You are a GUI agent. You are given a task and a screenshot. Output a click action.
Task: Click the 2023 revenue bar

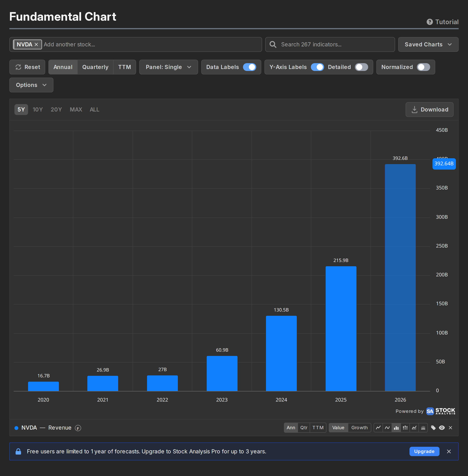pos(222,373)
